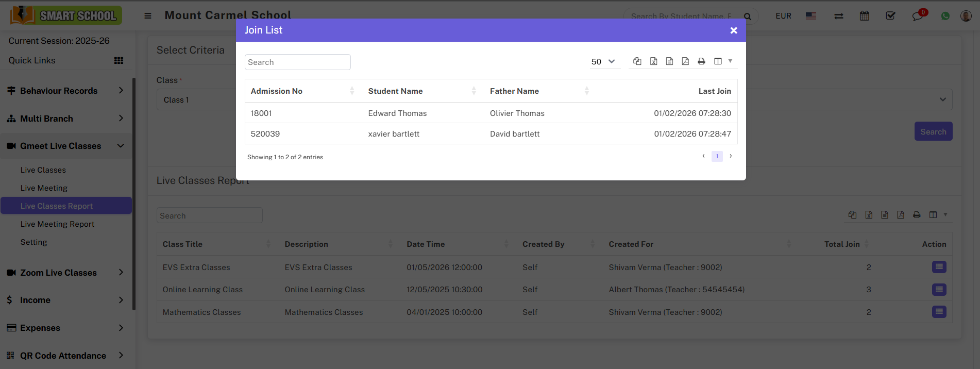This screenshot has width=980, height=369.
Task: Expand Behaviour Records menu
Action: (x=66, y=91)
